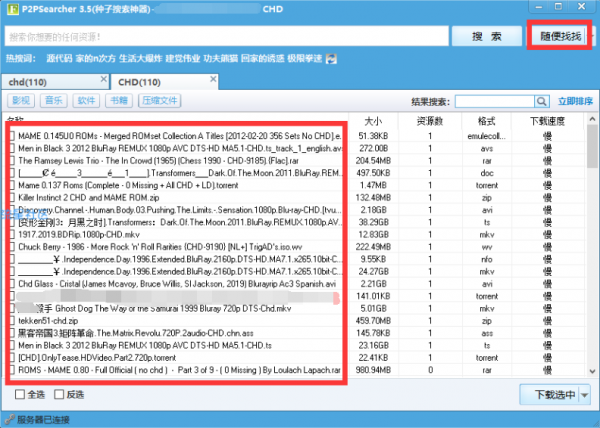Filter results by 软件

tap(86, 101)
